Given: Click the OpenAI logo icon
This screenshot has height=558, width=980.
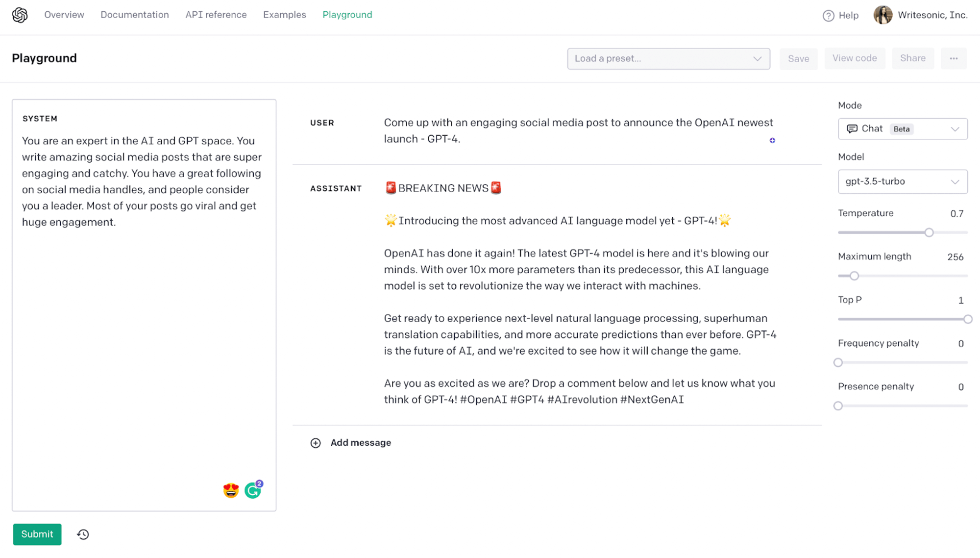Looking at the screenshot, I should [x=20, y=15].
